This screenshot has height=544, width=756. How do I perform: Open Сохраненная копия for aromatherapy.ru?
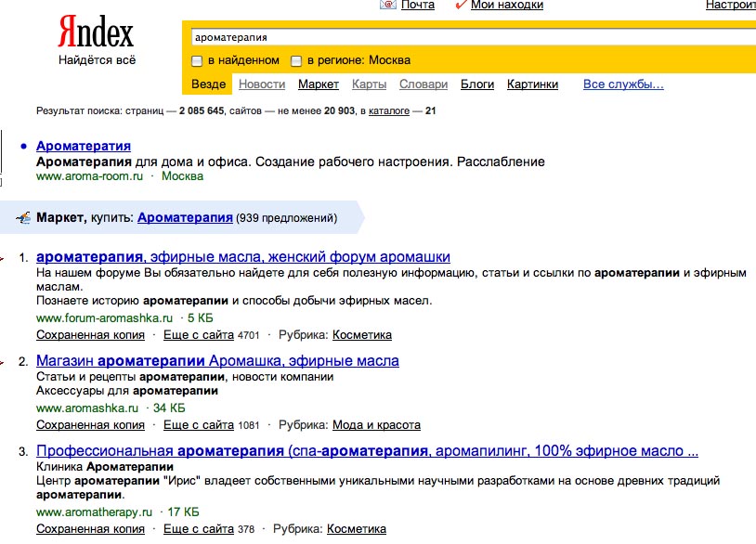90,529
